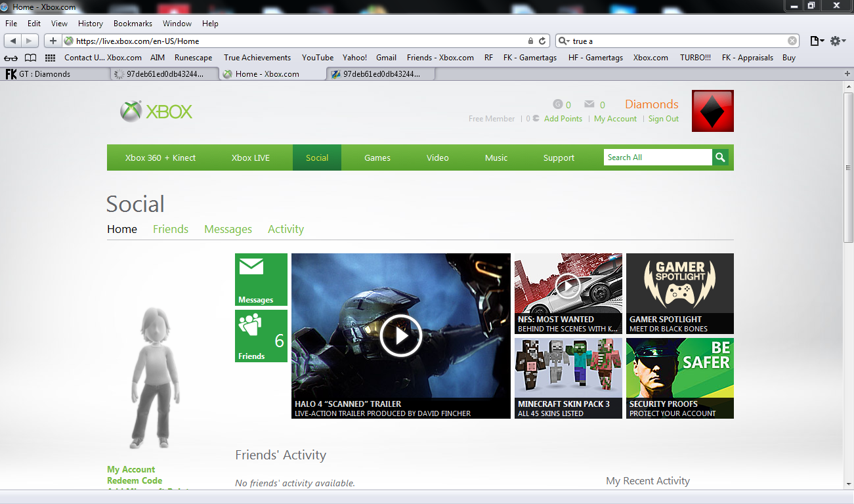Open the Runescape bookmark
The height and width of the screenshot is (504, 854).
coord(194,58)
